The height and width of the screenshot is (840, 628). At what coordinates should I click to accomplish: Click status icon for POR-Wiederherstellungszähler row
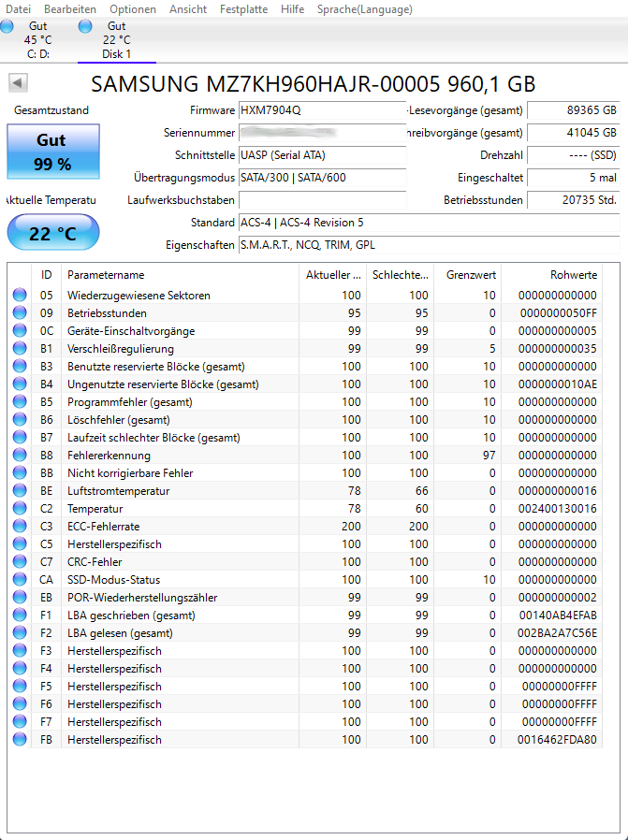(20, 597)
